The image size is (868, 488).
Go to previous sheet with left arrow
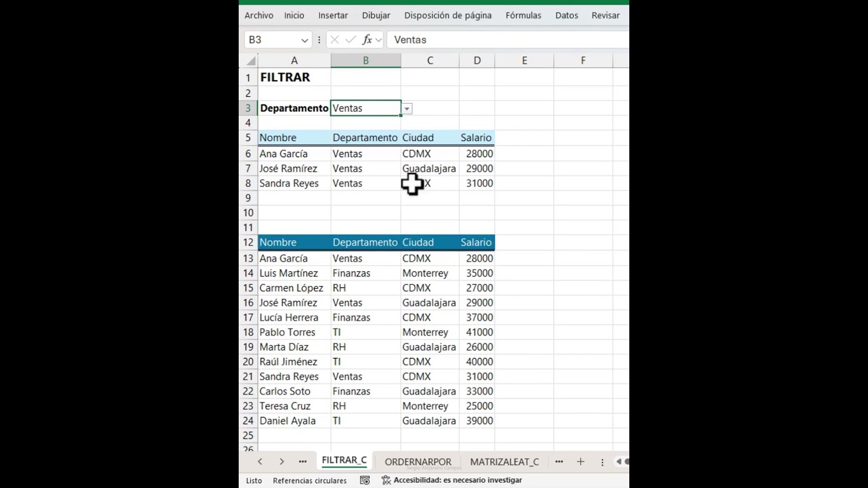[260, 462]
